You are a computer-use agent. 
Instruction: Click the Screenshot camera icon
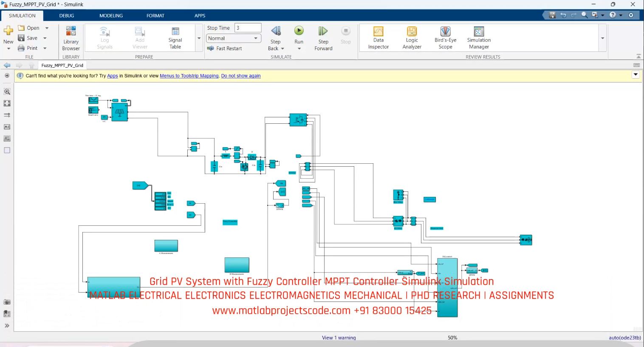[x=7, y=302]
